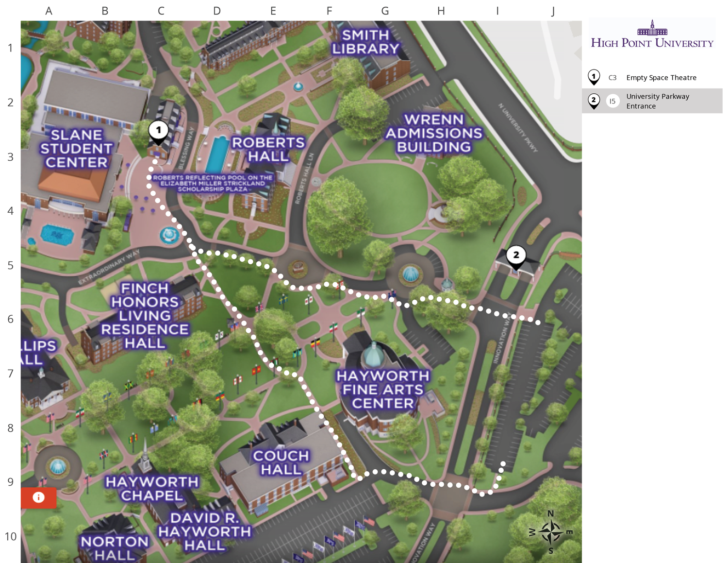
Task: Click map marker 1 at Empty Space Theatre
Action: 158,131
